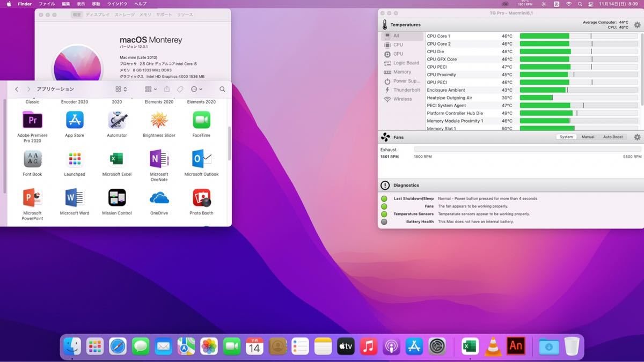Open the Finder view mode dropdown
The image size is (644, 362).
tap(121, 89)
